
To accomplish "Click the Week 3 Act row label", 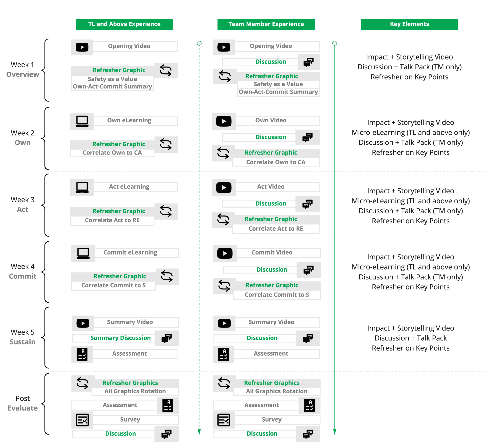I will click(x=23, y=205).
